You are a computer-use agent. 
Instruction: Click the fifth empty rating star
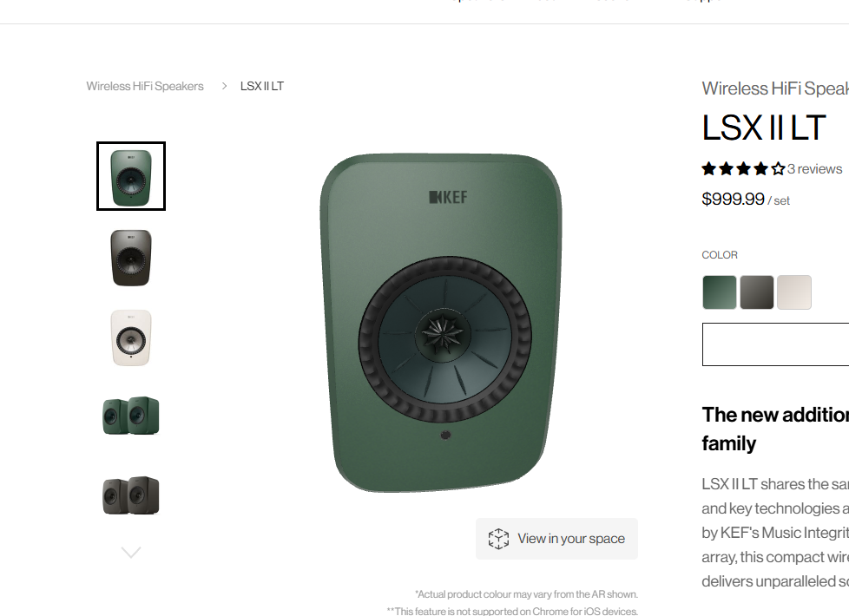coord(778,169)
